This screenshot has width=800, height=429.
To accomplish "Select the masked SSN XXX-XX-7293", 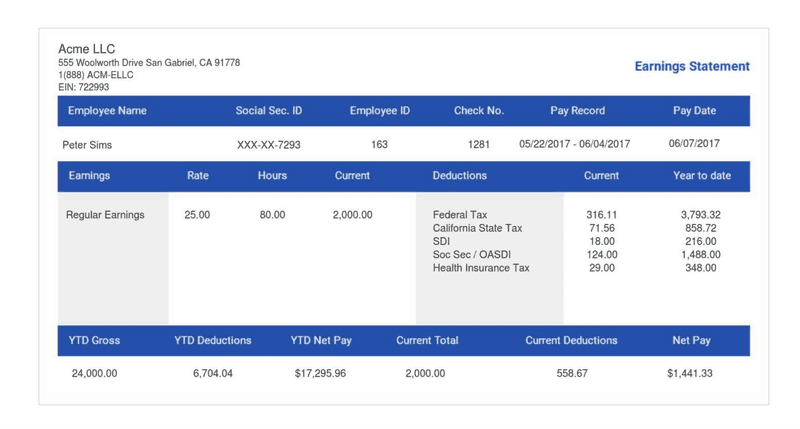I will tap(268, 145).
